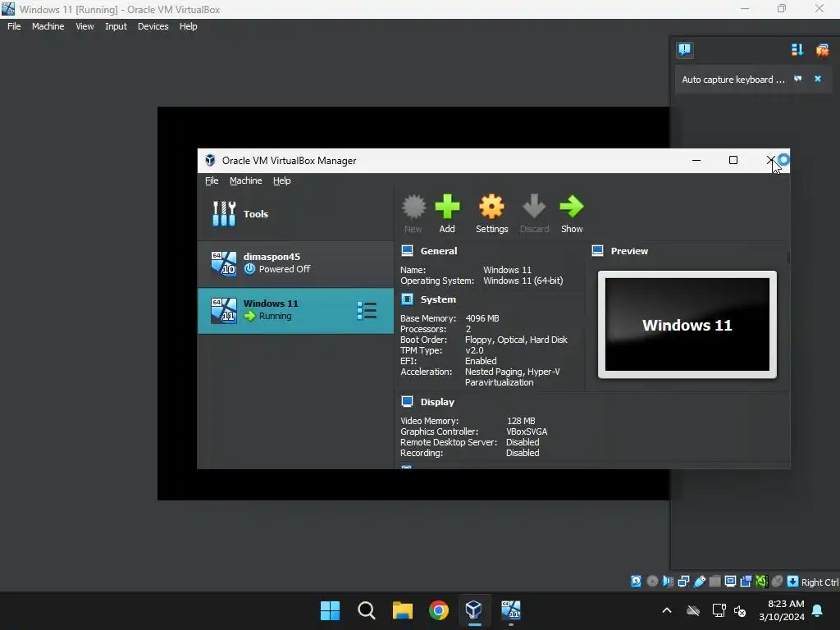Viewport: 840px width, 630px height.
Task: Open the notification center speech-bubble icon
Action: click(685, 50)
